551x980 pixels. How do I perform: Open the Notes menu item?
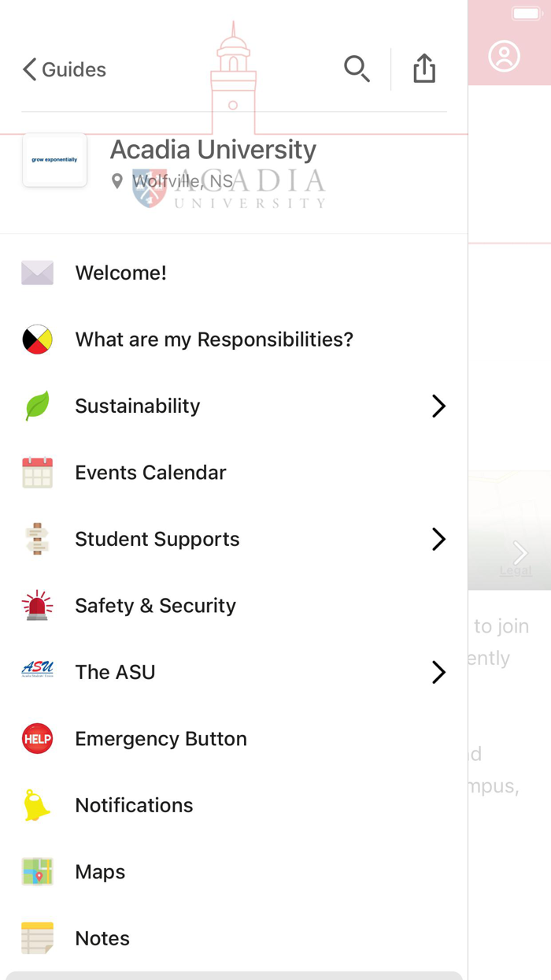(102, 938)
